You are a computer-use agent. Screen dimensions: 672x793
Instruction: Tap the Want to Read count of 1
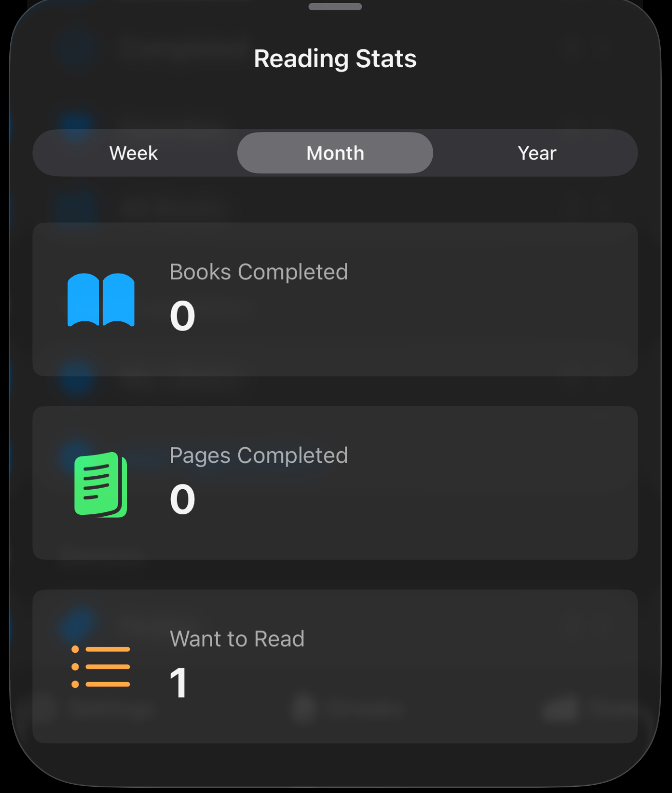(x=179, y=683)
